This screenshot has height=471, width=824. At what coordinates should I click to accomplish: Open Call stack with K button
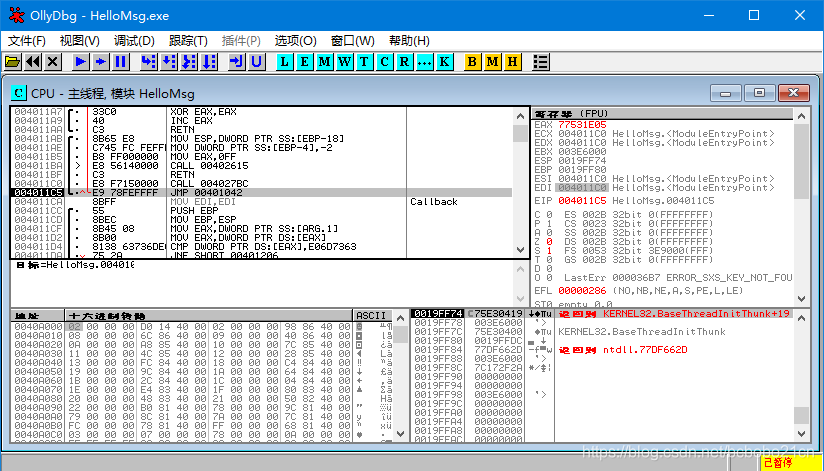[x=444, y=62]
